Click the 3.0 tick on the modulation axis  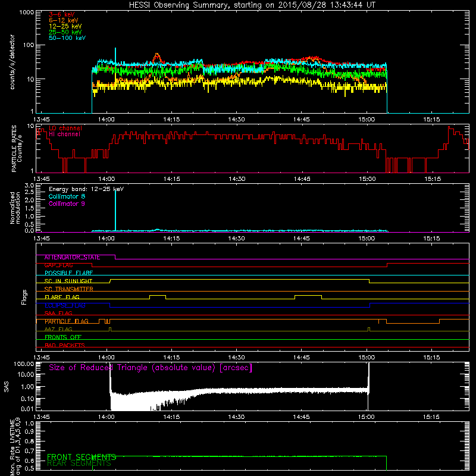point(29,186)
